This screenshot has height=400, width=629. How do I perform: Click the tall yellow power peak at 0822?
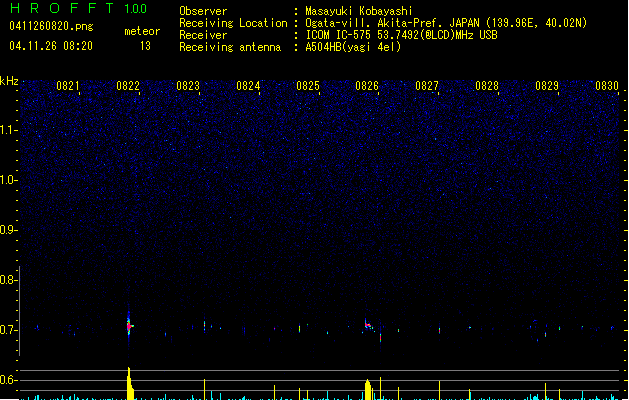[130, 384]
